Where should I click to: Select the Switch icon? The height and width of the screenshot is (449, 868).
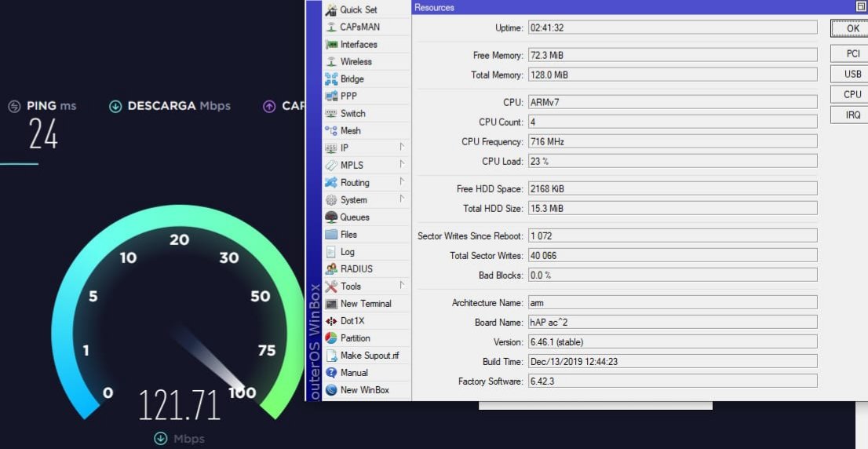(x=331, y=114)
